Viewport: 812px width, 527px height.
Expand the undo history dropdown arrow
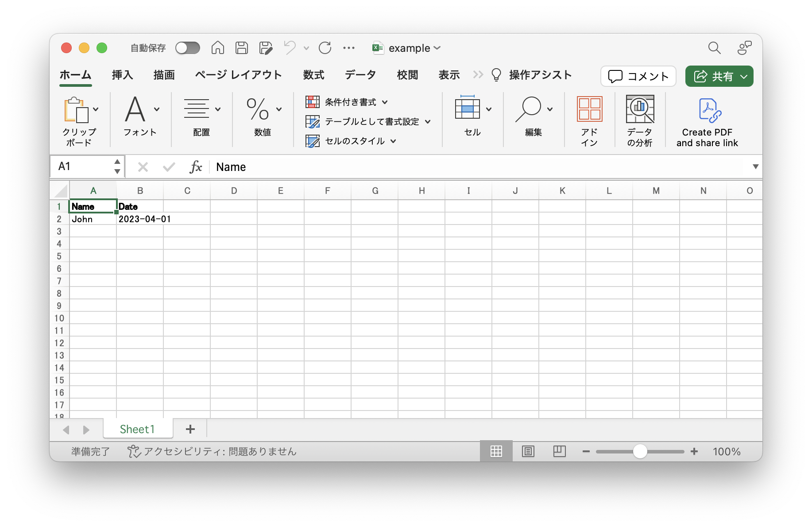[306, 48]
